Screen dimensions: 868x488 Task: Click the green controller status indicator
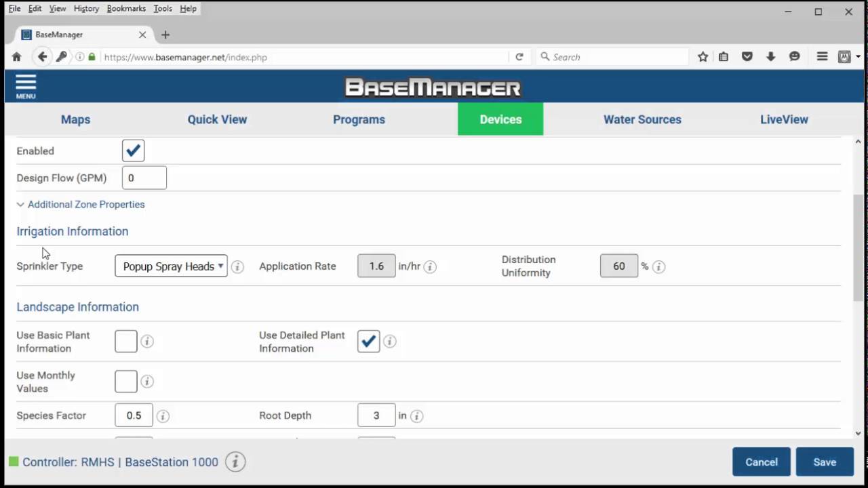pyautogui.click(x=14, y=462)
